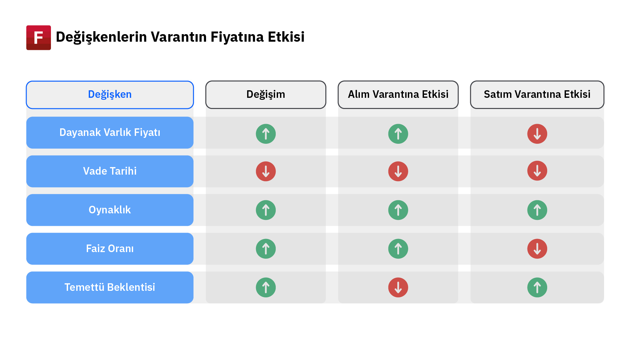This screenshot has height=364, width=631.
Task: Click red down arrow for Faiz Oranı Satım effect
Action: click(537, 249)
